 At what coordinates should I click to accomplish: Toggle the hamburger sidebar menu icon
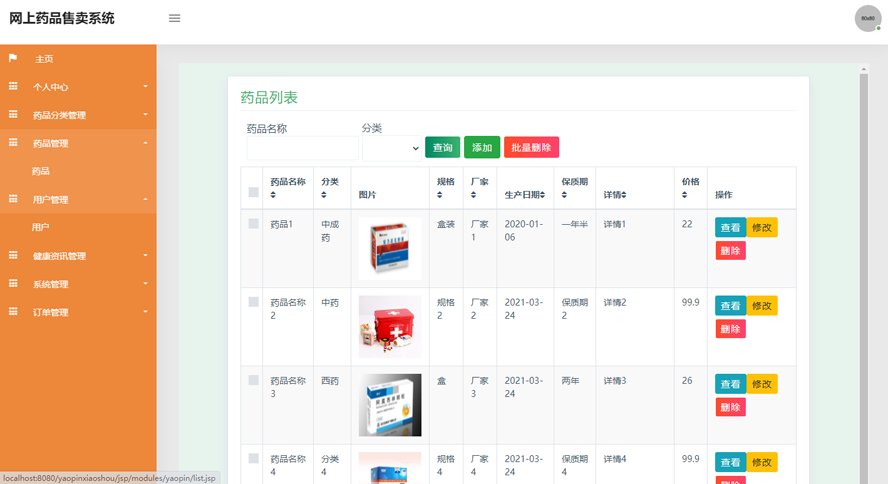174,18
